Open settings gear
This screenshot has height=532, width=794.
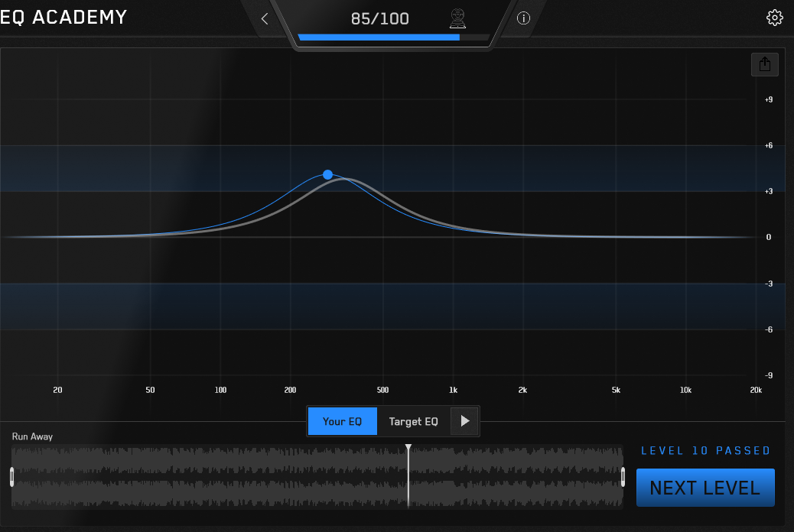tap(774, 18)
